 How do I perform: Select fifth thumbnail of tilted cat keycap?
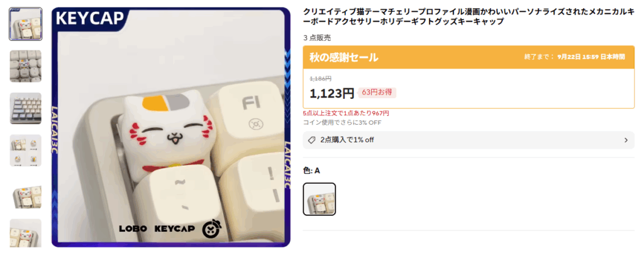tap(25, 193)
